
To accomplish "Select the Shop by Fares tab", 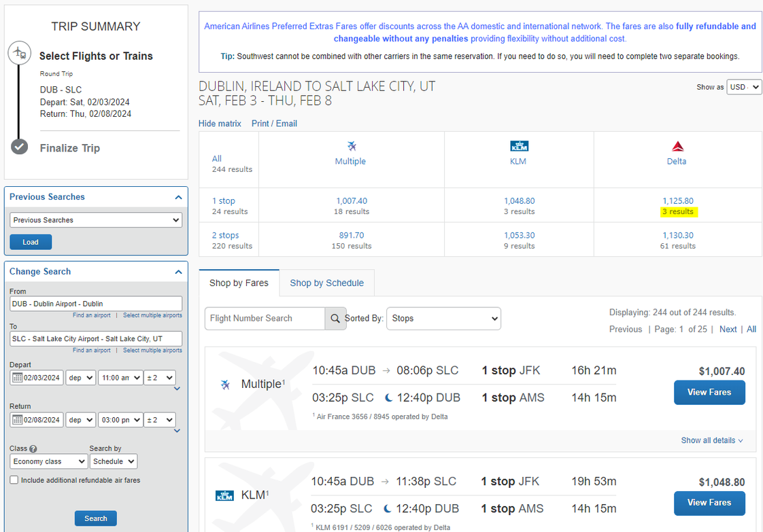I will [239, 283].
